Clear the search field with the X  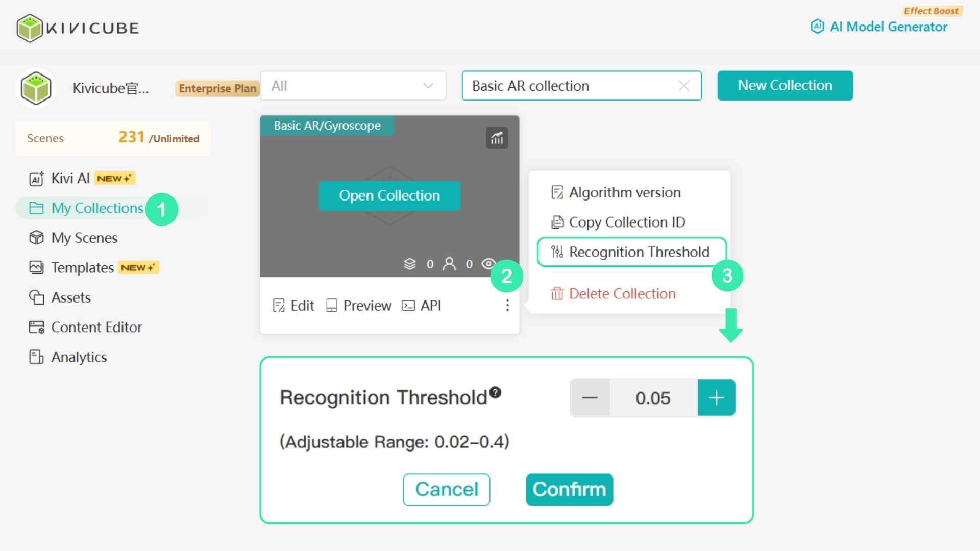(684, 86)
